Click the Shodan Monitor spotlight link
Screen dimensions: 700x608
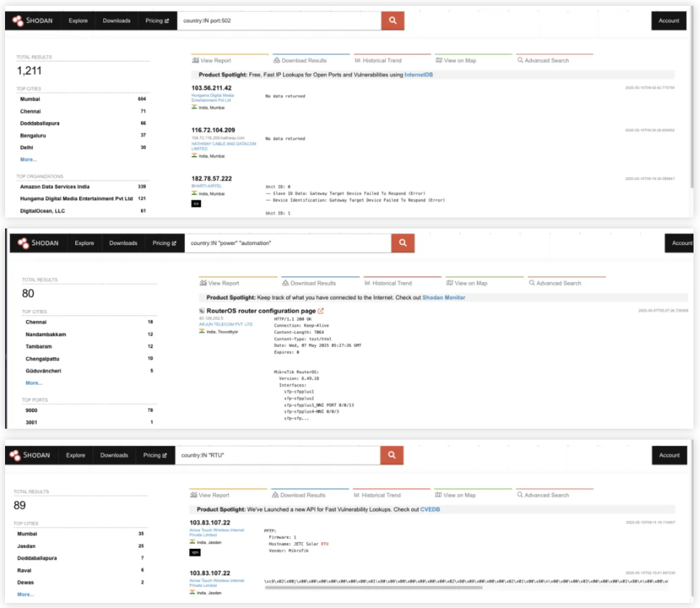pos(444,297)
